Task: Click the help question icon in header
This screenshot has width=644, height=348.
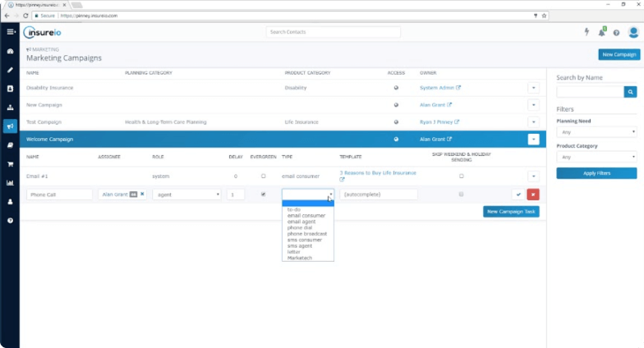Action: [x=616, y=33]
